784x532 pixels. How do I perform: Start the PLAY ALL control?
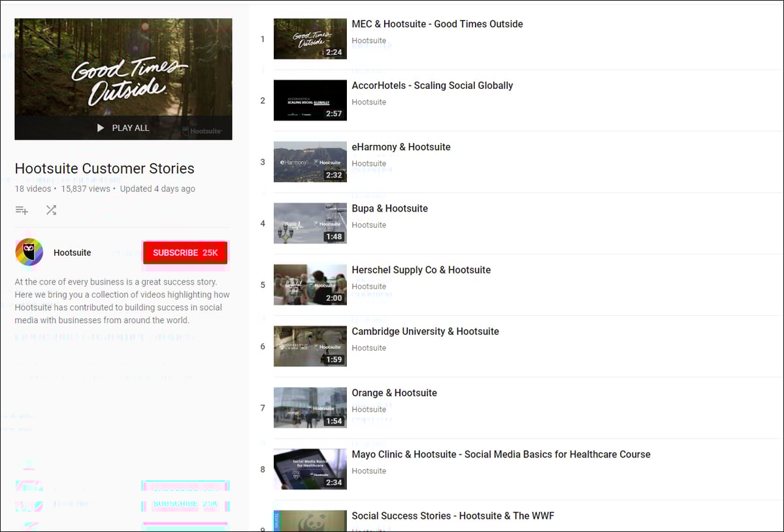[x=122, y=128]
